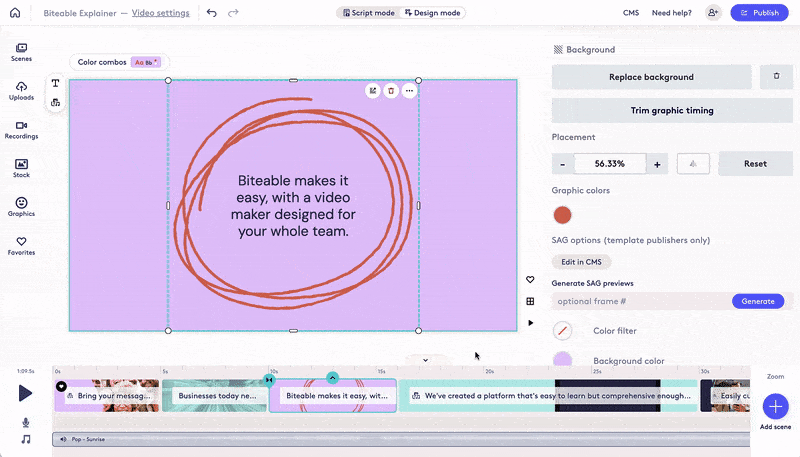The image size is (800, 457).
Task: Open the Recordings panel
Action: coord(21,130)
